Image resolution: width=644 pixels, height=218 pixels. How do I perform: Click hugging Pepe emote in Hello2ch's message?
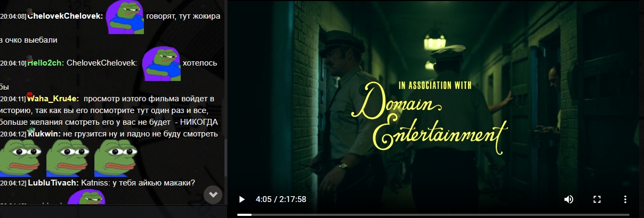[x=162, y=63]
